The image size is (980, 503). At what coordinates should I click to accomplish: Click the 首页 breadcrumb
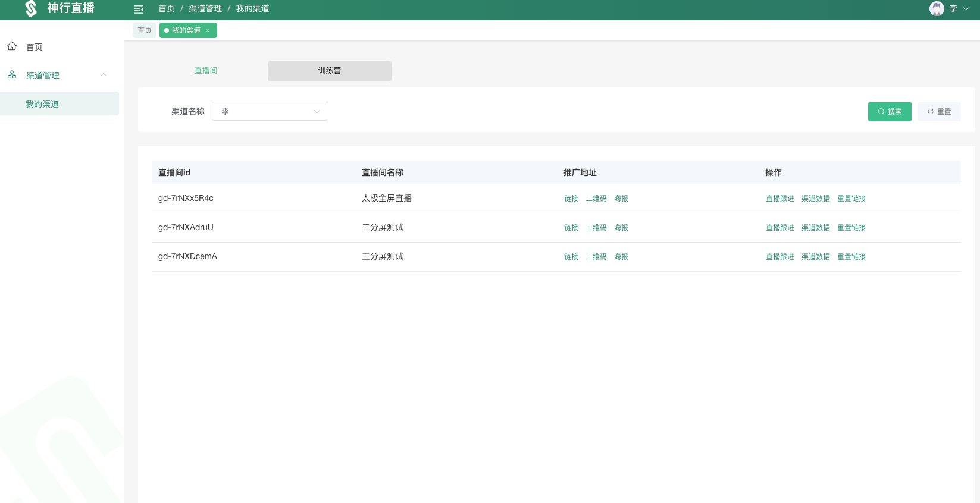tap(167, 9)
